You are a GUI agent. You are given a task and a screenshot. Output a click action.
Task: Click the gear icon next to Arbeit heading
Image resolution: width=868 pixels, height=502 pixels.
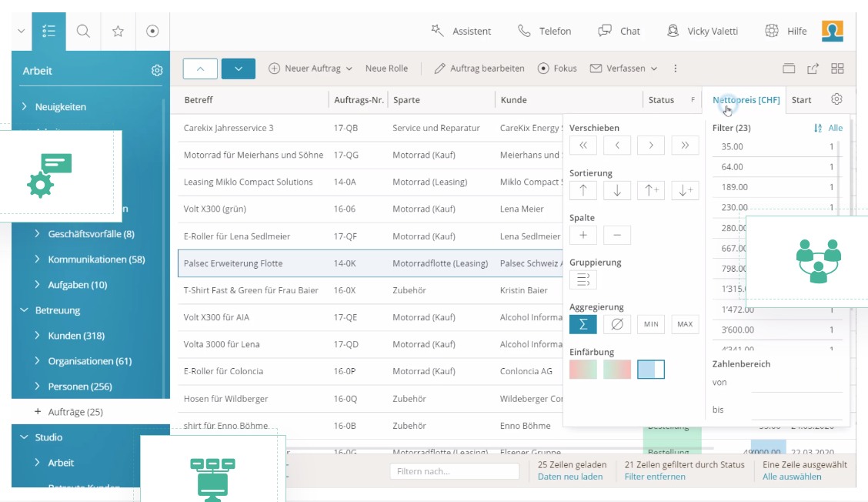(157, 70)
